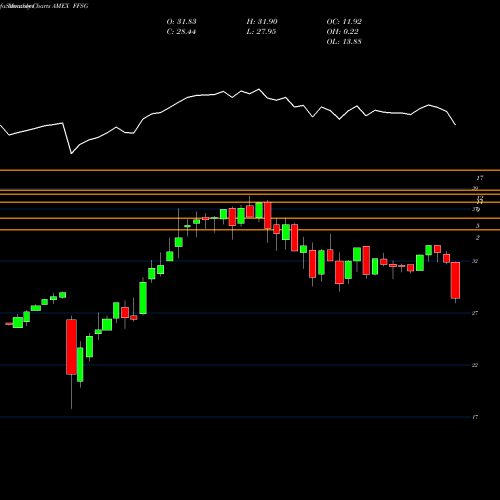500x500 pixels.
Task: Click the end of the white indicator line
Action: [455, 125]
